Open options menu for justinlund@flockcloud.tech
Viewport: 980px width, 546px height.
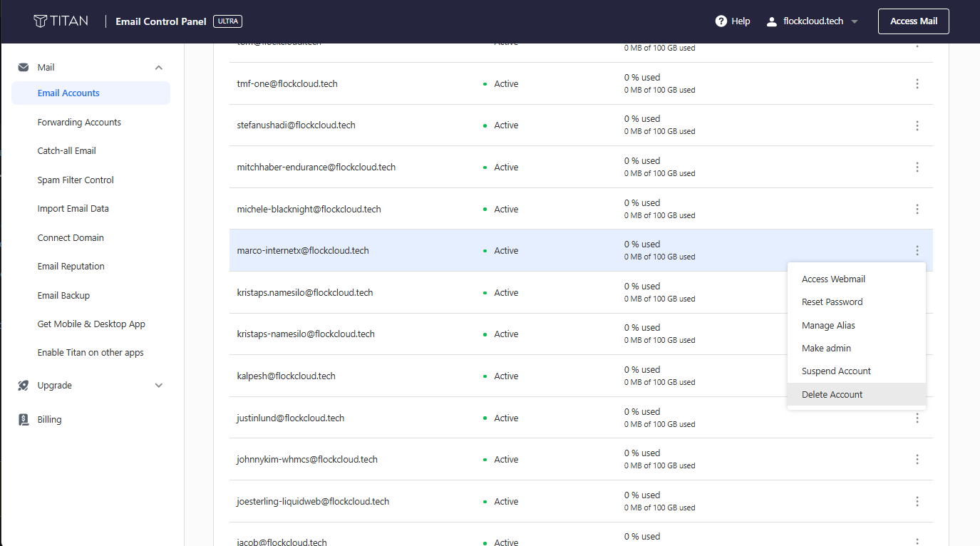[917, 418]
